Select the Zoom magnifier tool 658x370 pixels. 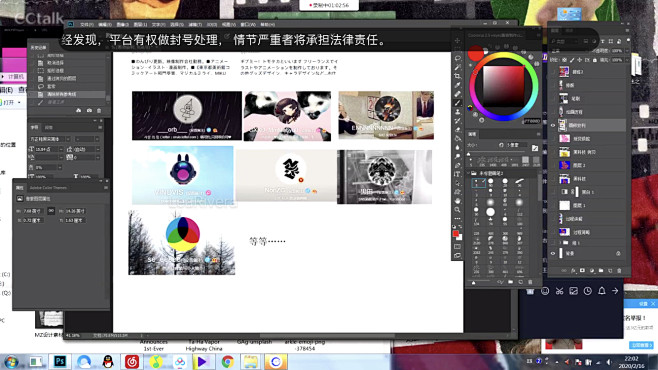coord(457,210)
